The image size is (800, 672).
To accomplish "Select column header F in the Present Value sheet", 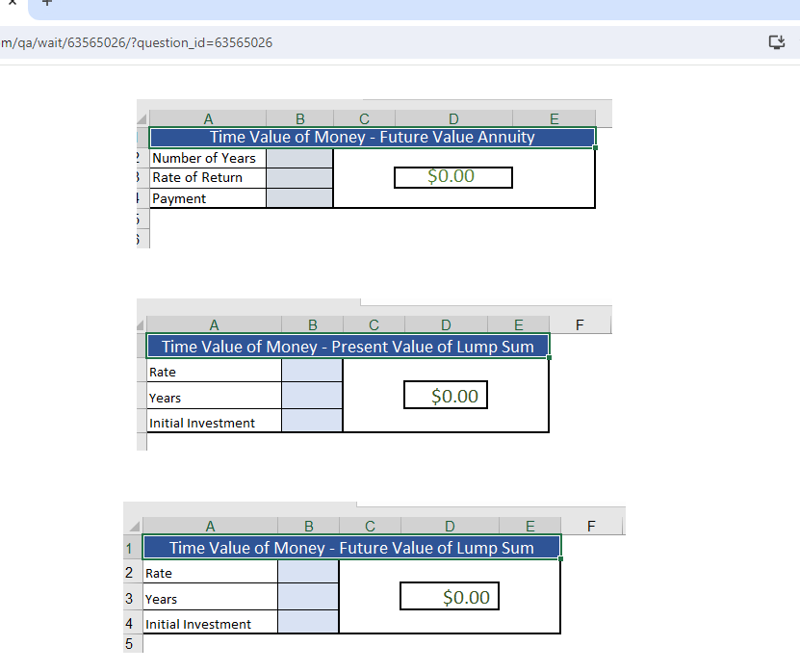I will [580, 323].
